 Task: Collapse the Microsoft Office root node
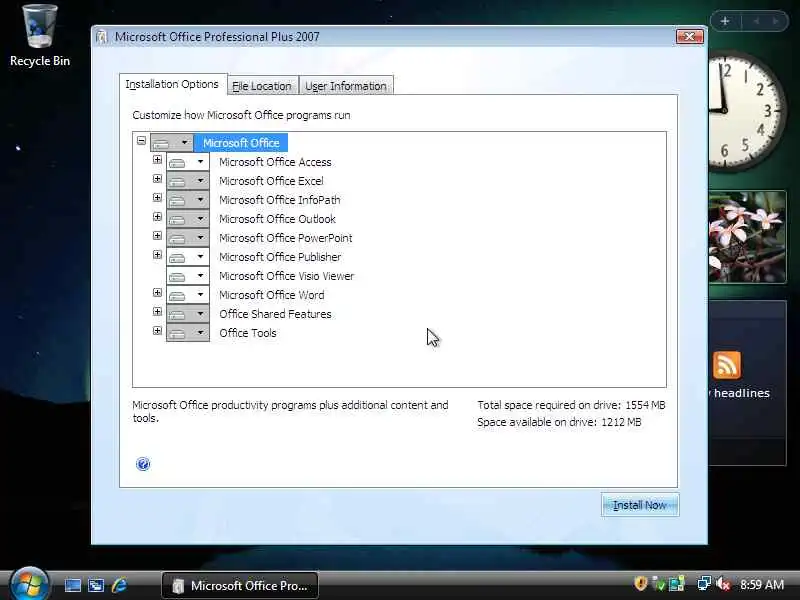tap(141, 140)
